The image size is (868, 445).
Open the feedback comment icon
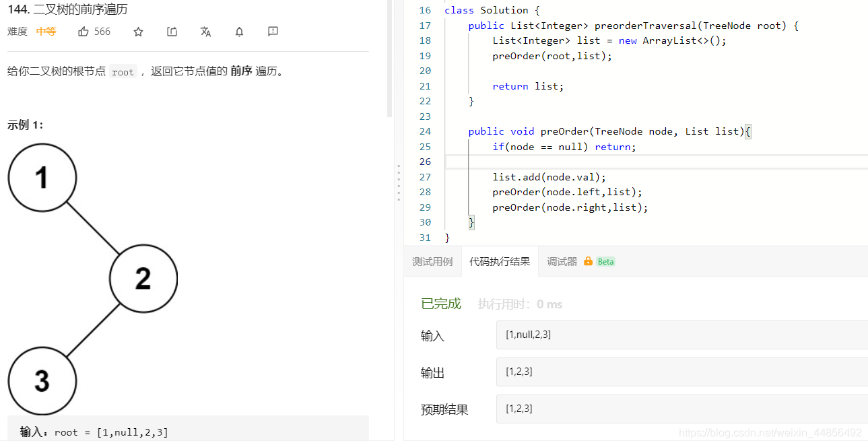tap(273, 32)
